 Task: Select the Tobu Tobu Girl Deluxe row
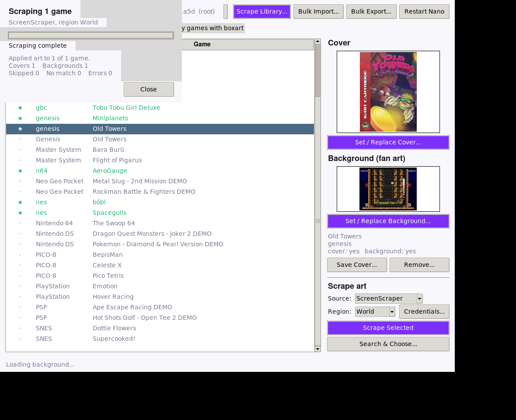pyautogui.click(x=160, y=108)
